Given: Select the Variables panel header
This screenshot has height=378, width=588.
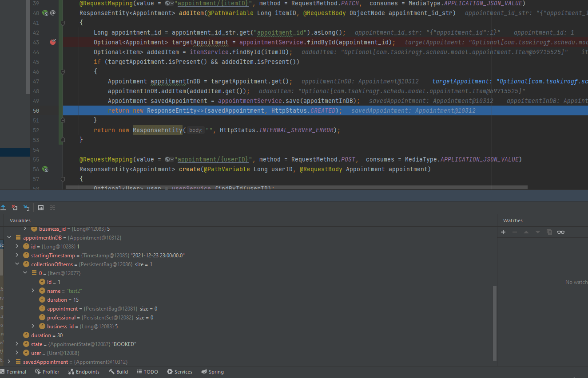Looking at the screenshot, I should [x=20, y=220].
